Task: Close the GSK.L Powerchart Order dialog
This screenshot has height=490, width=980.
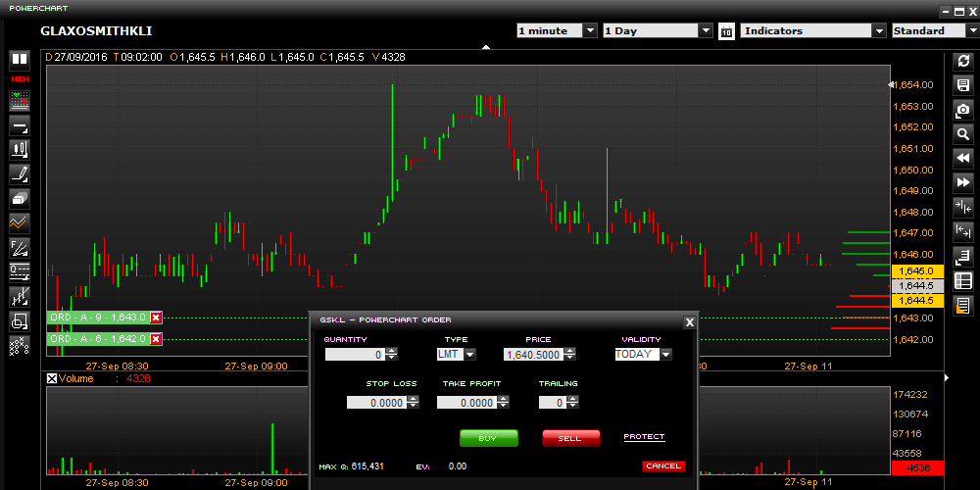Action: [689, 322]
